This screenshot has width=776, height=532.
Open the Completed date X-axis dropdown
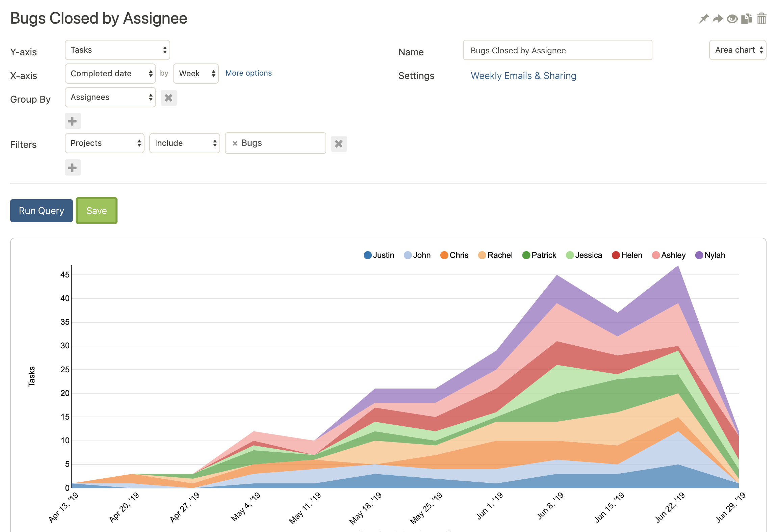coord(110,74)
